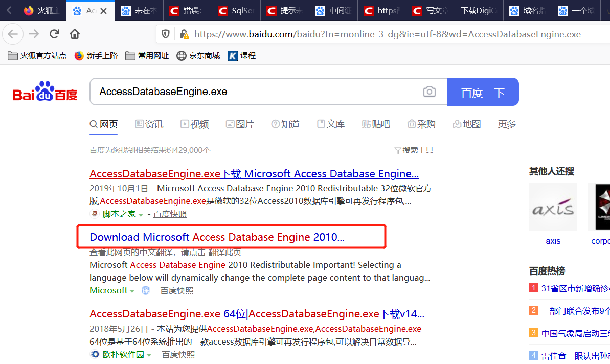Open the AccessDatabaseEngine.exe 64位 result link
610x364 pixels.
click(257, 314)
